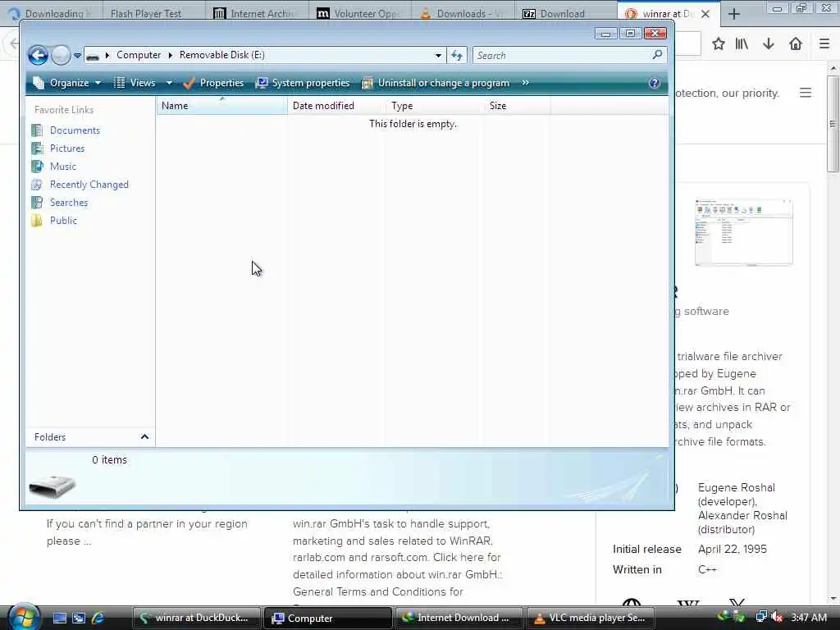Sort by Name column header
This screenshot has height=630, width=840.
(221, 106)
